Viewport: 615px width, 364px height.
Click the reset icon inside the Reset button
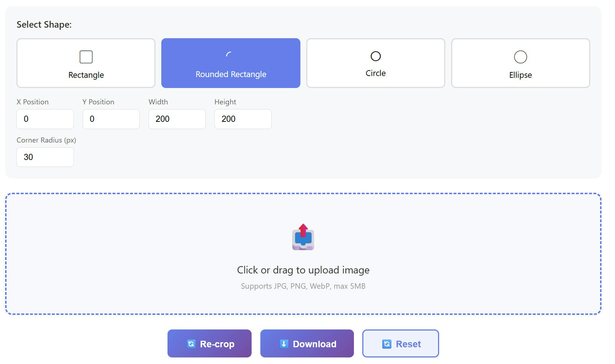point(387,343)
